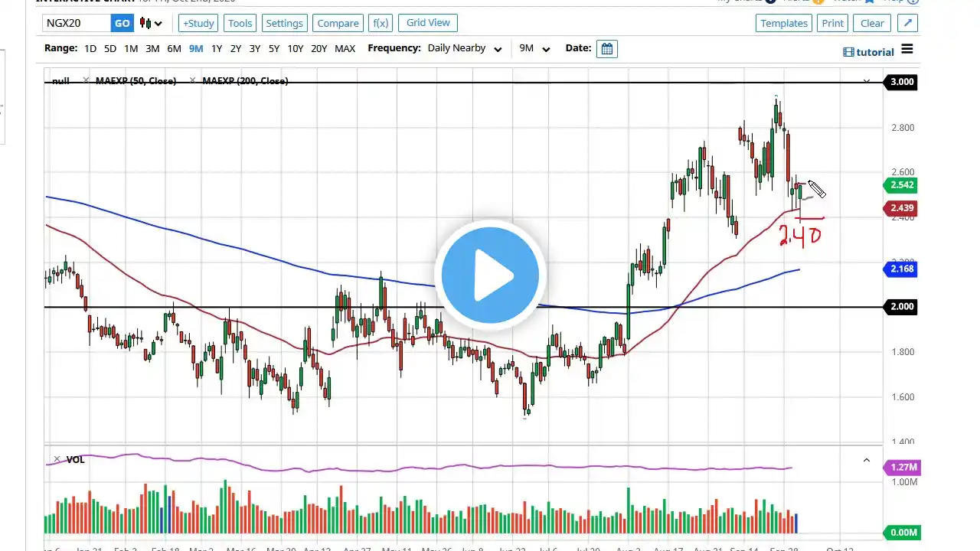The width and height of the screenshot is (980, 551).
Task: Select the 2Y range
Action: [x=236, y=48]
